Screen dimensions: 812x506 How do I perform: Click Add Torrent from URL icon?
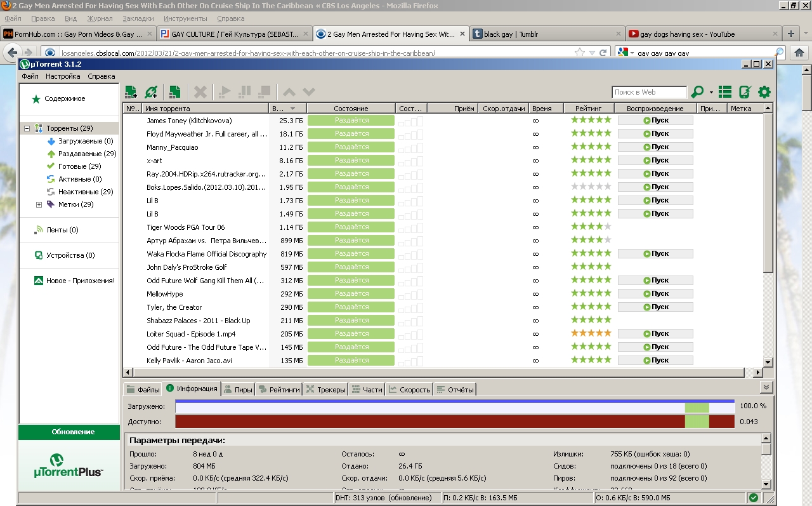[150, 92]
